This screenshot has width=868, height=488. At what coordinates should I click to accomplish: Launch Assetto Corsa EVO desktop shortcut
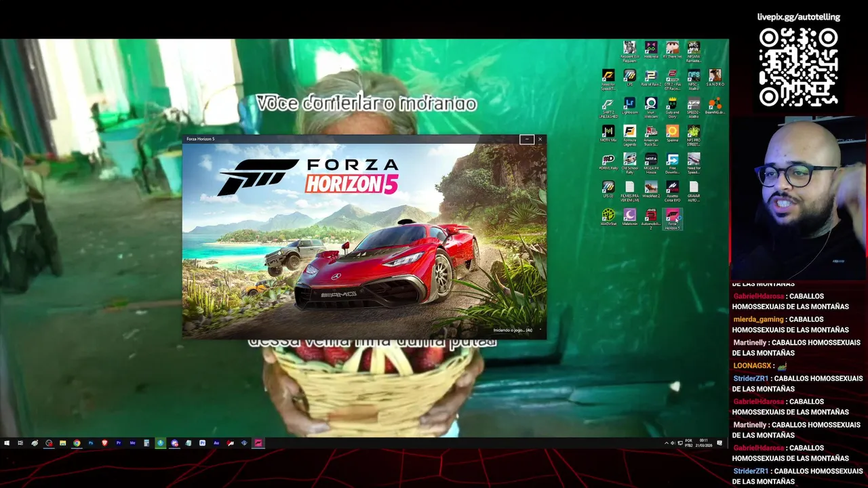[673, 192]
